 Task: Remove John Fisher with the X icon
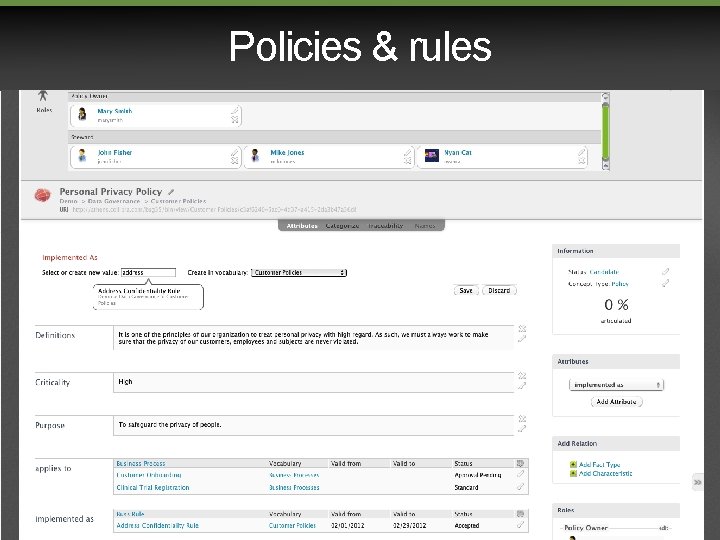click(x=235, y=161)
